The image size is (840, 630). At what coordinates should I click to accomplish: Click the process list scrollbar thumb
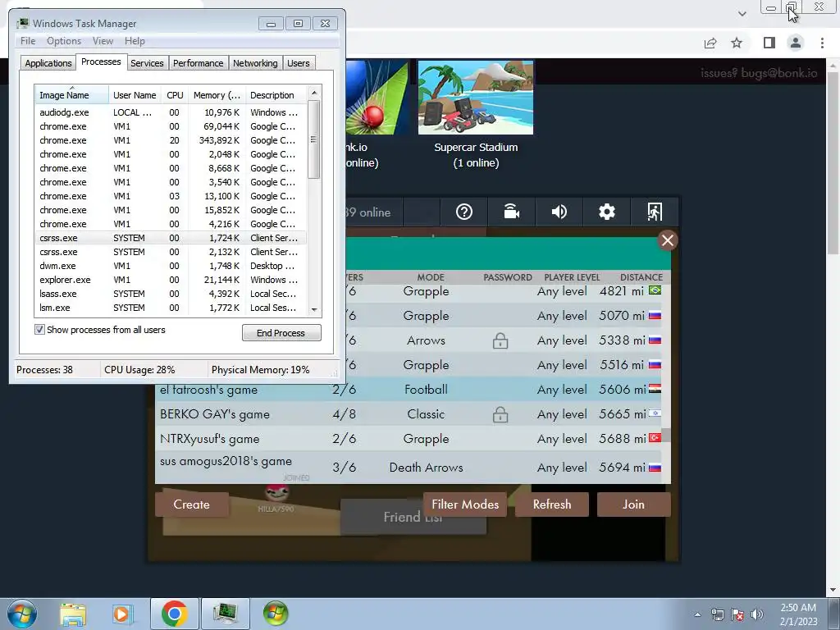[x=314, y=139]
